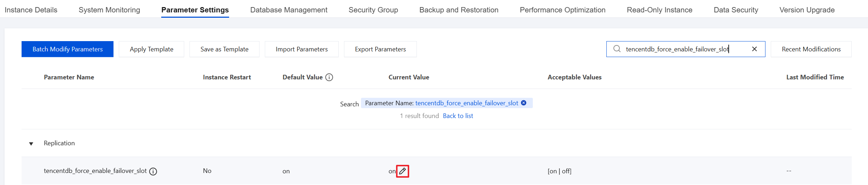
Task: Click the Back to list link
Action: coord(458,116)
